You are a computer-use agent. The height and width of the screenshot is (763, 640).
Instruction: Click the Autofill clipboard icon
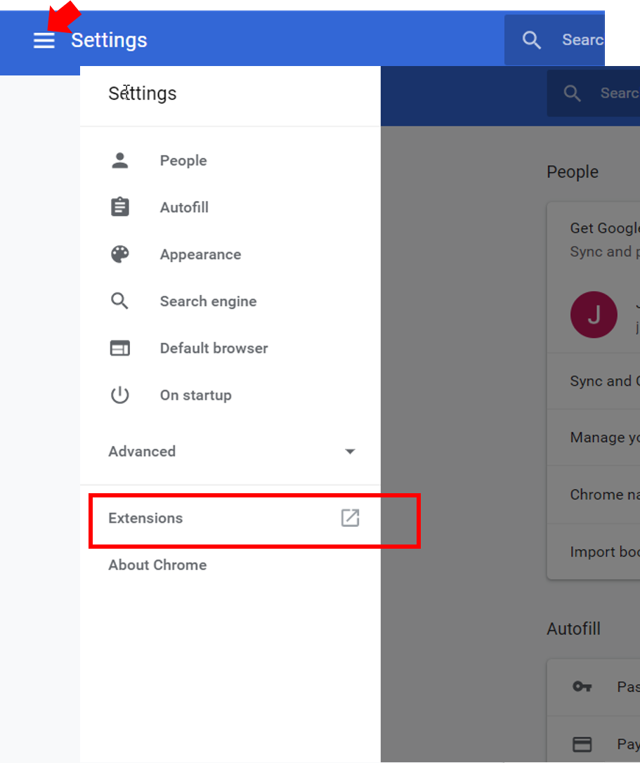[120, 207]
